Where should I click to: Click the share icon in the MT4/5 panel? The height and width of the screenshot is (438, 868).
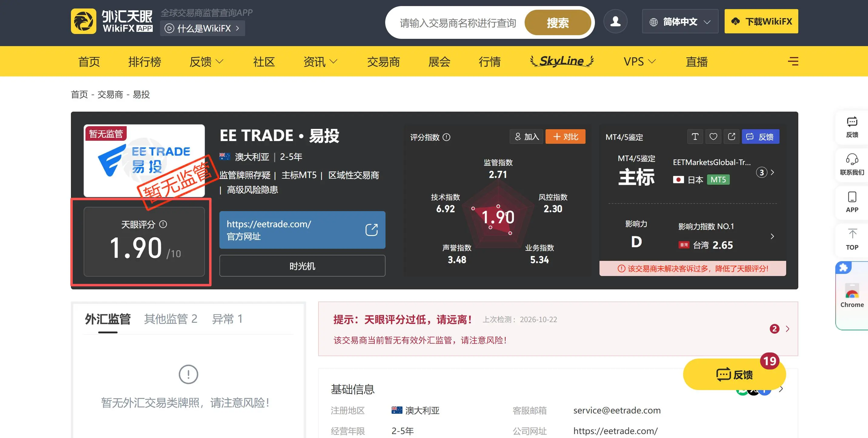pyautogui.click(x=731, y=136)
